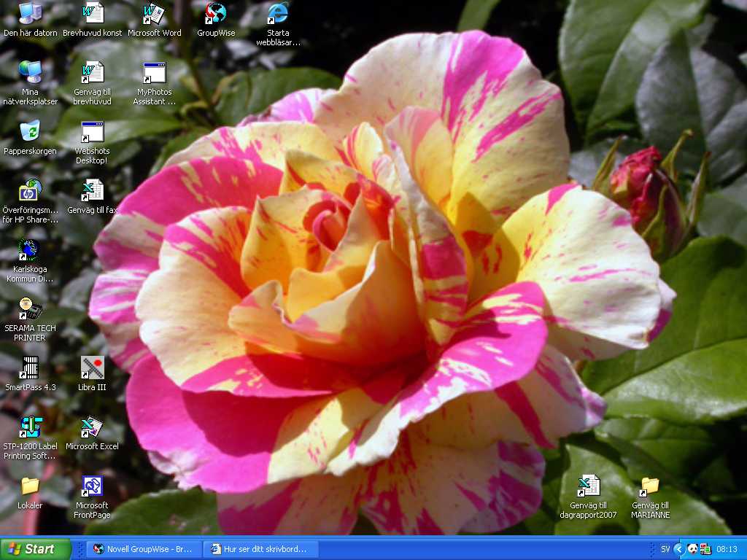Select the SmartPass 4.3 icon

tap(30, 368)
